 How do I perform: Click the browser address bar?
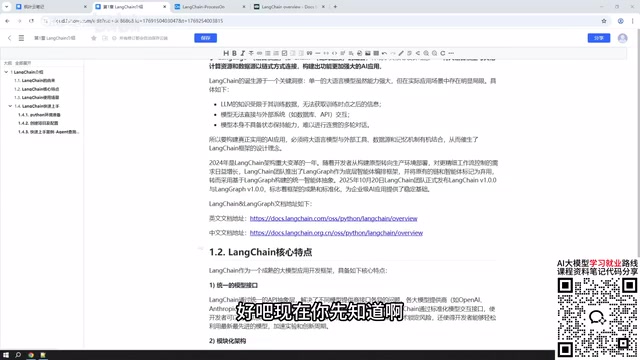point(327,21)
